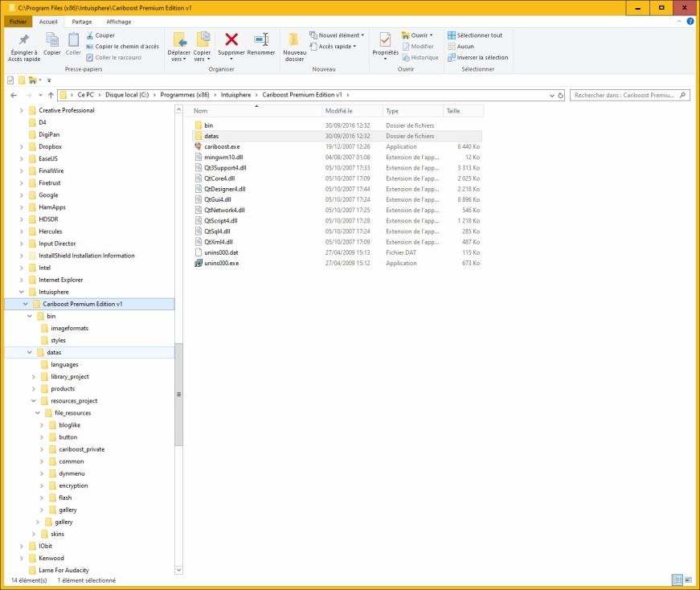Click quick access toolbar new folder icon
Image resolution: width=700 pixels, height=590 pixels.
[22, 80]
